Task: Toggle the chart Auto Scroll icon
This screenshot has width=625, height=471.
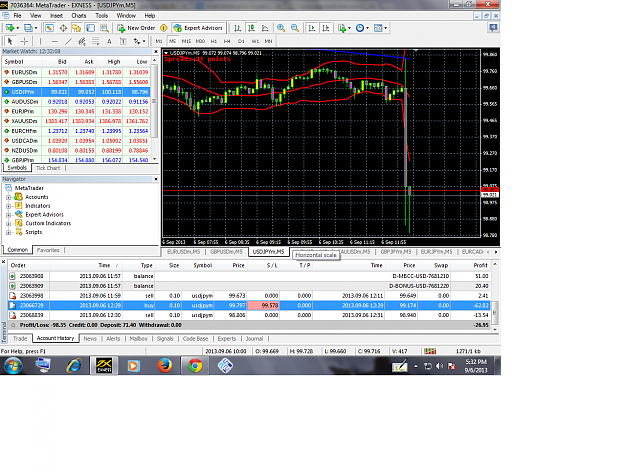Action: [x=312, y=28]
